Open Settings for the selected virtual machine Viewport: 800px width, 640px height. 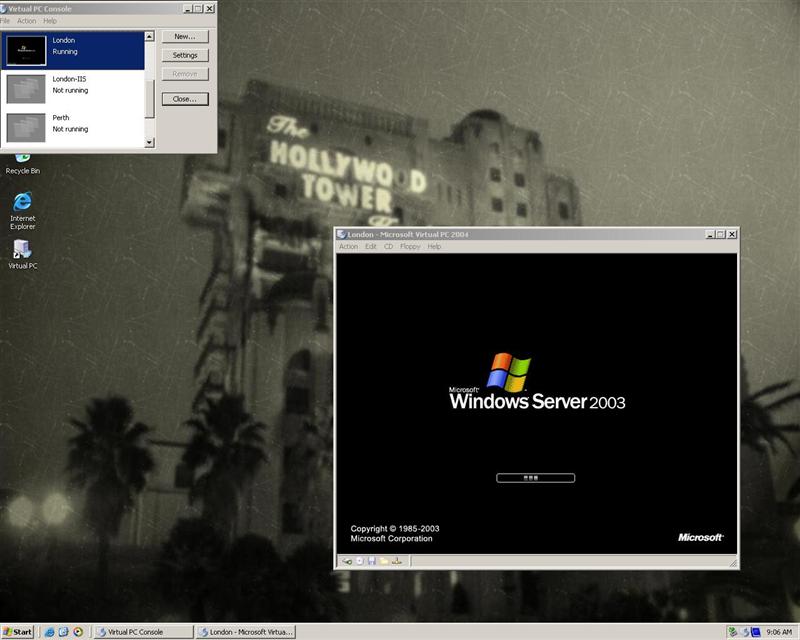pos(185,55)
